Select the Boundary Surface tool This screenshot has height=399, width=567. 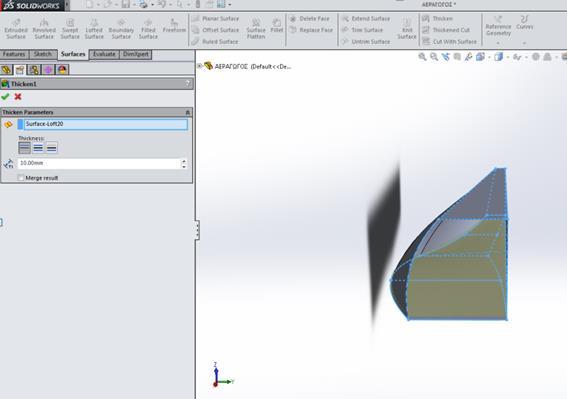[121, 29]
